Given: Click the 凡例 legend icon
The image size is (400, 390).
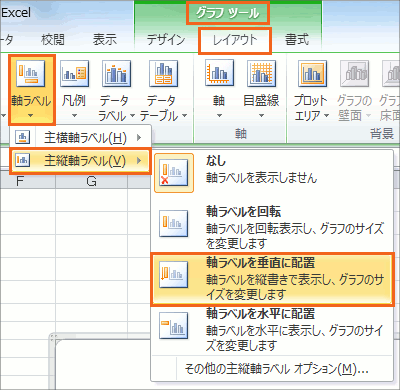Looking at the screenshot, I should (74, 73).
